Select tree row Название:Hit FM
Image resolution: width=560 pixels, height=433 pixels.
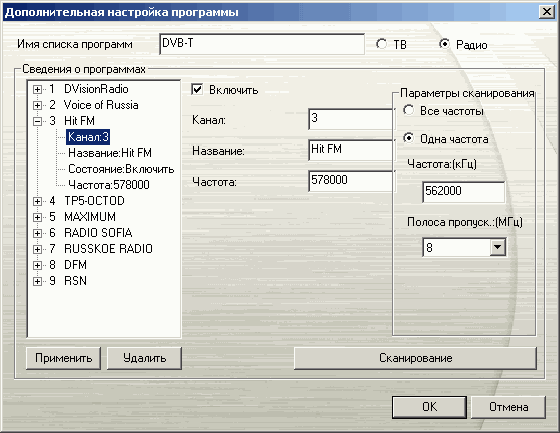click(x=110, y=153)
